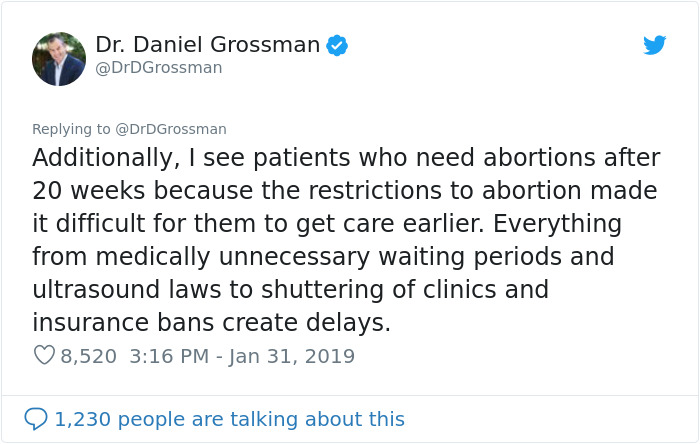Viewport: 700px width, 444px height.
Task: Like the tweet with the heart icon
Action: point(43,356)
